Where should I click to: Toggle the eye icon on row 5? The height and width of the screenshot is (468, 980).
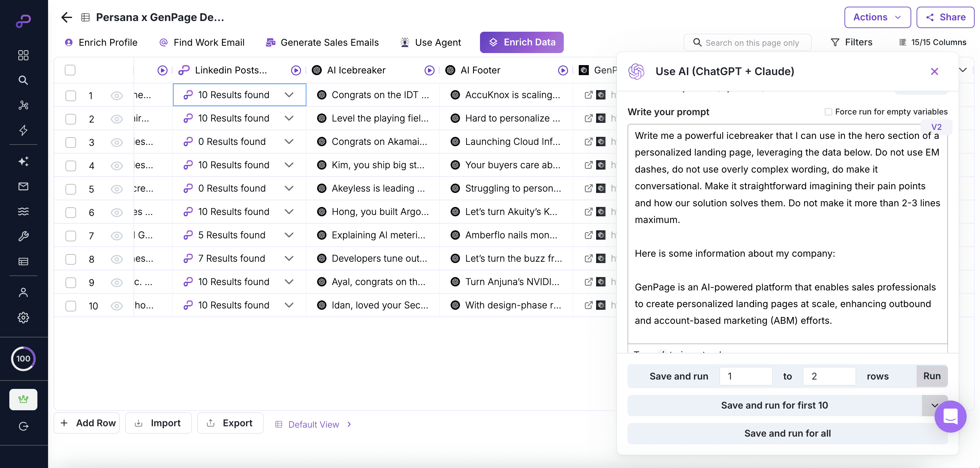(116, 189)
